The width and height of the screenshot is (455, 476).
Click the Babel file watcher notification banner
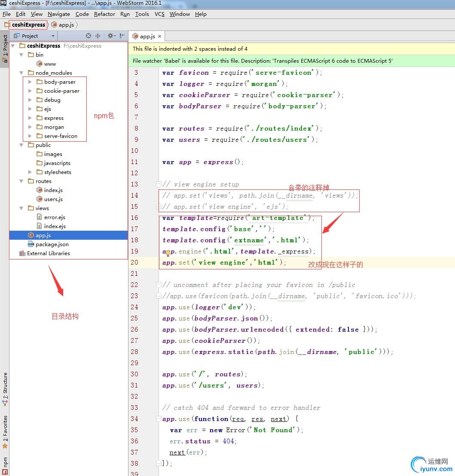click(x=292, y=61)
